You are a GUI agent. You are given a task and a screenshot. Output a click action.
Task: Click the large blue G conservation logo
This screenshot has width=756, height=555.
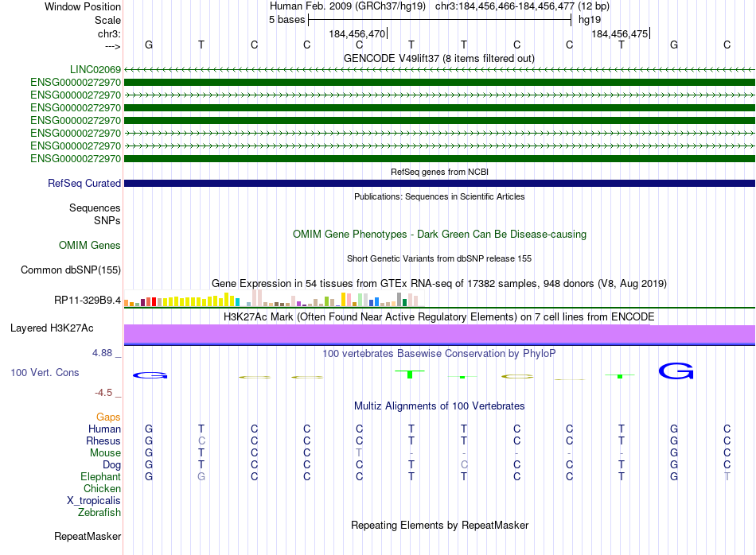click(x=676, y=371)
